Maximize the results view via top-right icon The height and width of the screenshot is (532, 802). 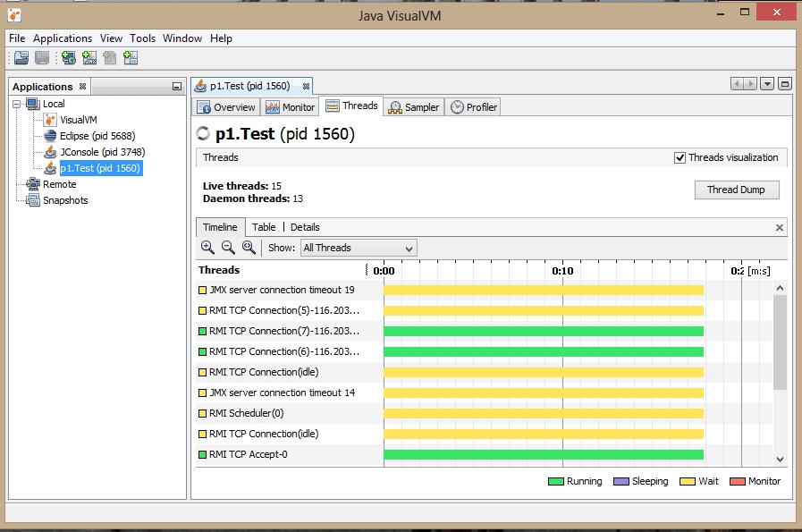(x=784, y=82)
